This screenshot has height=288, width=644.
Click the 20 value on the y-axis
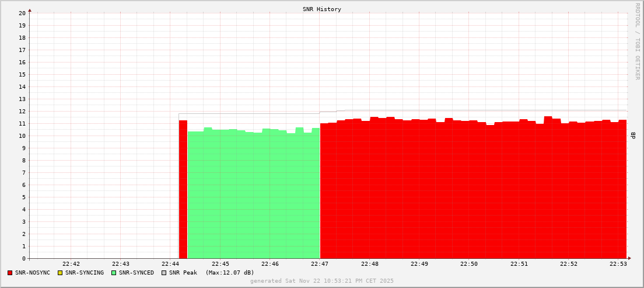[22, 13]
